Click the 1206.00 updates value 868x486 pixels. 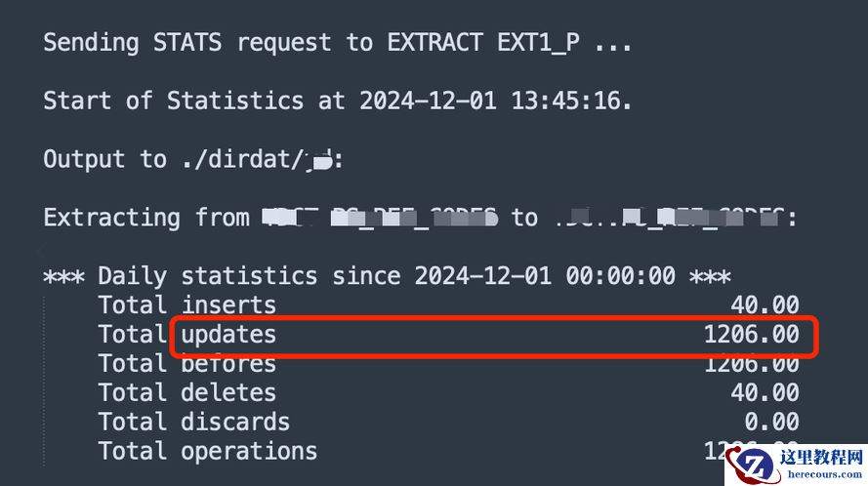(x=751, y=335)
